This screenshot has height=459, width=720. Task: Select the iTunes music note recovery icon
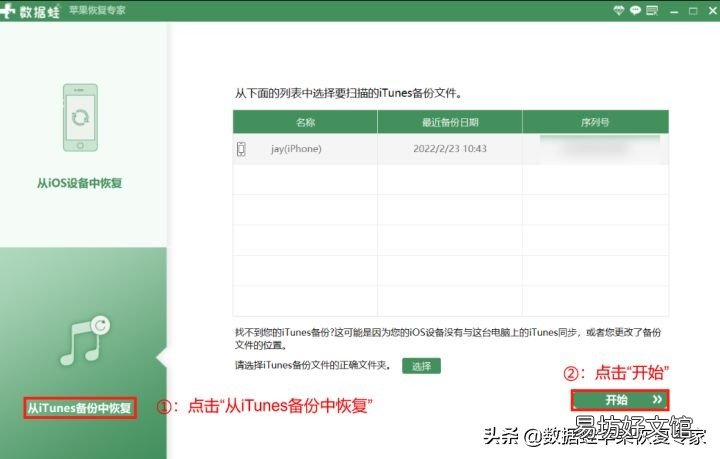pos(85,341)
